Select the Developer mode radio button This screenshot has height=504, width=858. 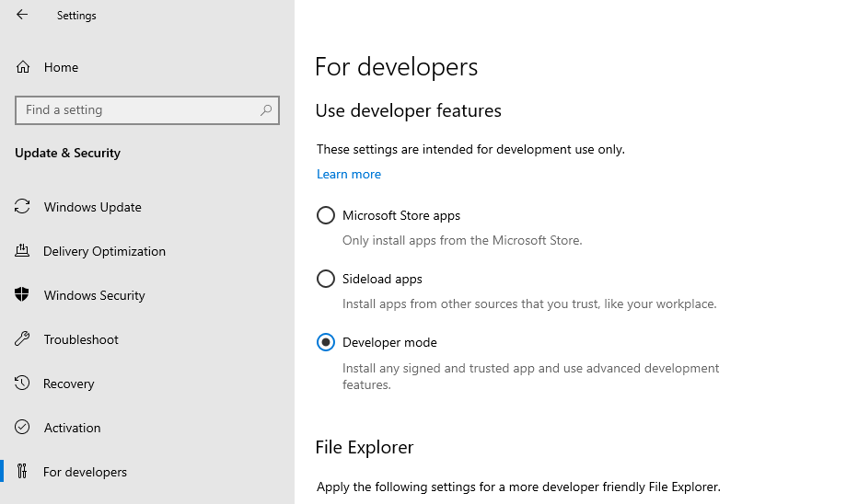(x=326, y=342)
